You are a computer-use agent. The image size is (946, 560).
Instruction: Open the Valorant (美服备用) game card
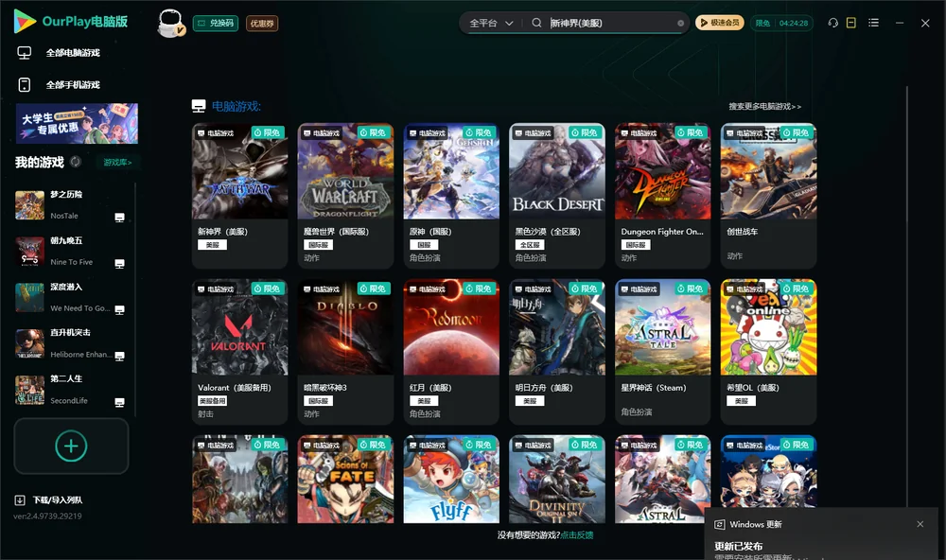pyautogui.click(x=240, y=352)
